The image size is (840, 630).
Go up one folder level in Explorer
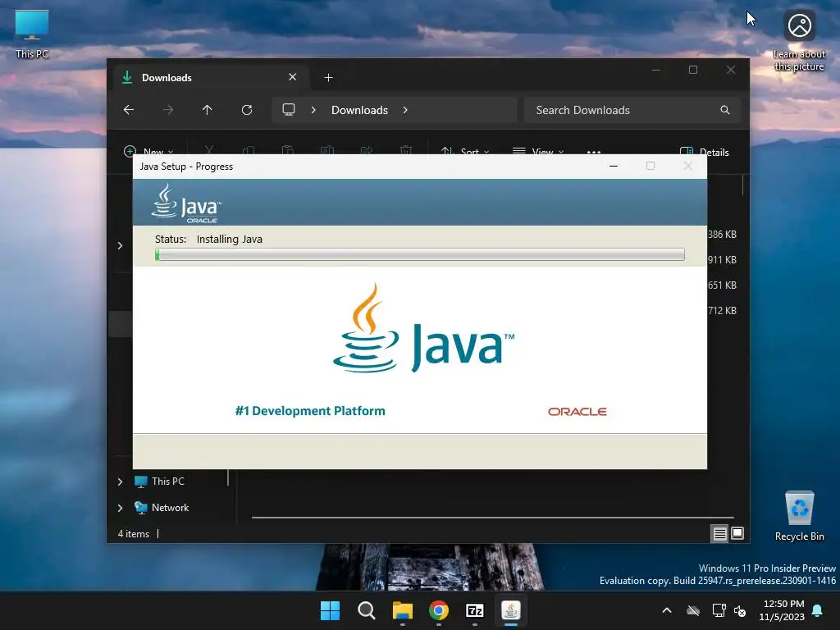208,110
